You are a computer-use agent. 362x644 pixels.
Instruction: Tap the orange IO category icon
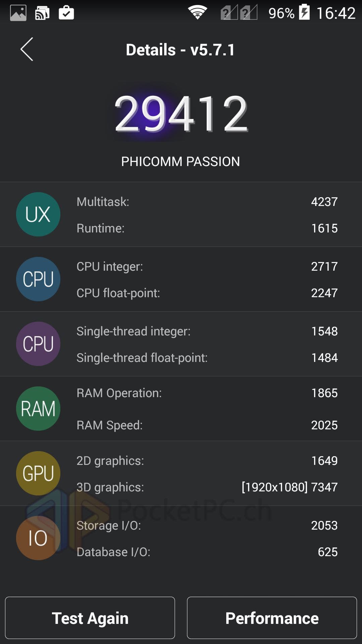coord(38,538)
